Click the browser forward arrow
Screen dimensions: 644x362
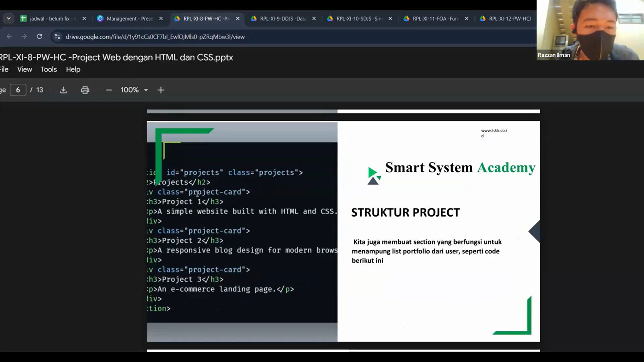(24, 37)
